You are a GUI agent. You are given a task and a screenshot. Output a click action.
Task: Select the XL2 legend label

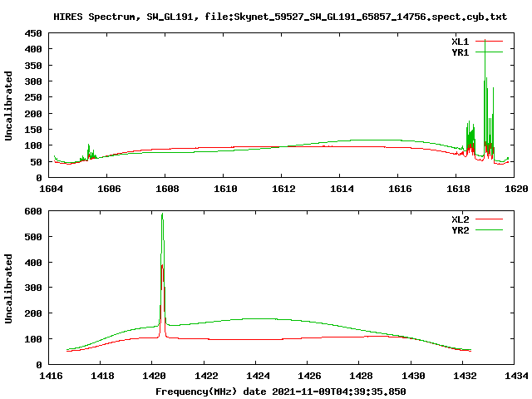[x=460, y=219]
